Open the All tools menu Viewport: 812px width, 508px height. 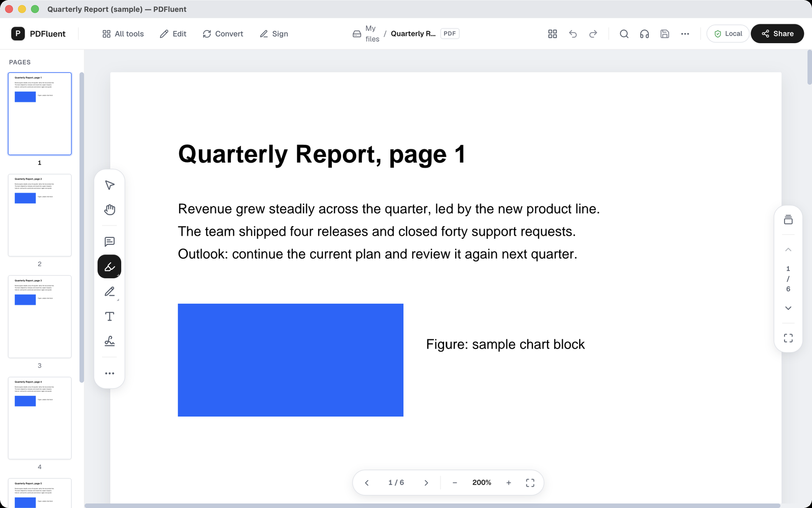coord(123,34)
